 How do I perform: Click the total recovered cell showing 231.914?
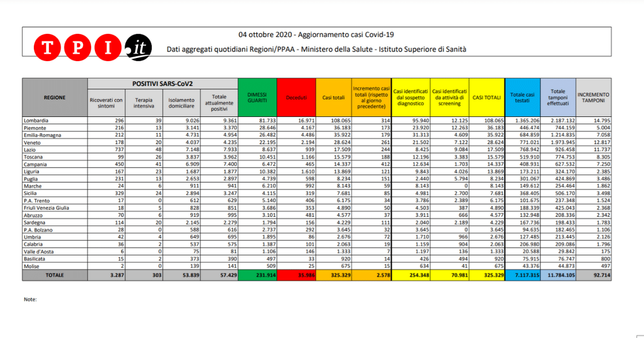(x=257, y=275)
